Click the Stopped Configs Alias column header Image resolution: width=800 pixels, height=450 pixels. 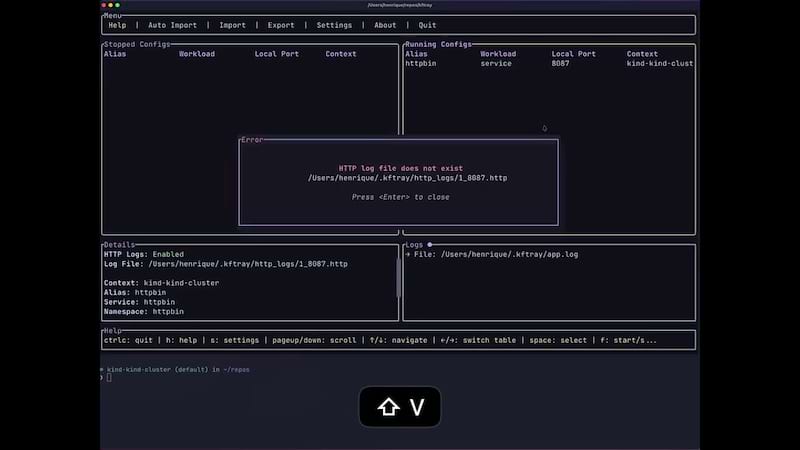pyautogui.click(x=115, y=54)
